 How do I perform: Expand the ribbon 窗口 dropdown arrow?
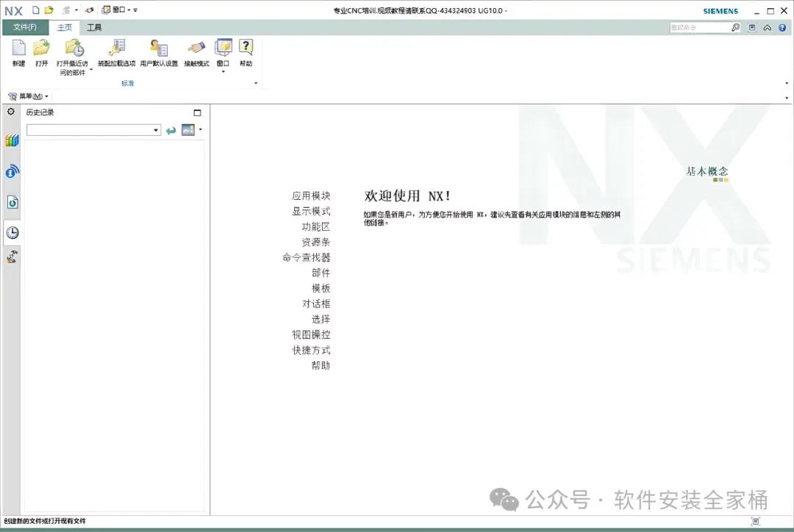pyautogui.click(x=223, y=72)
